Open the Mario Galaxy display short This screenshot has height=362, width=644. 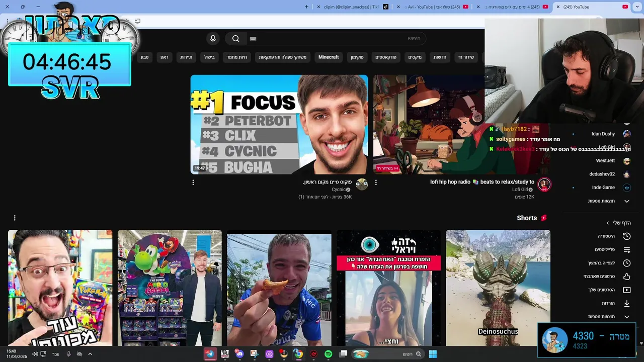[170, 288]
